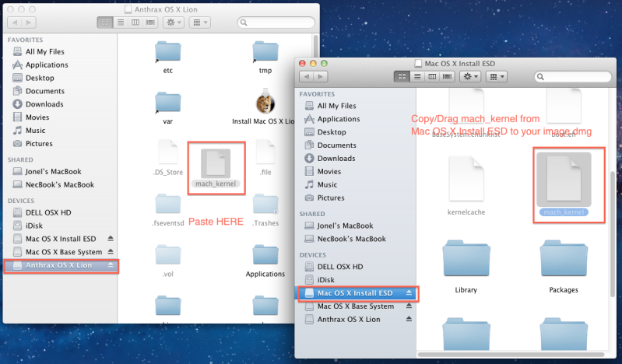Select .vol folder in Anthrax window
The height and width of the screenshot is (364, 622).
[168, 261]
